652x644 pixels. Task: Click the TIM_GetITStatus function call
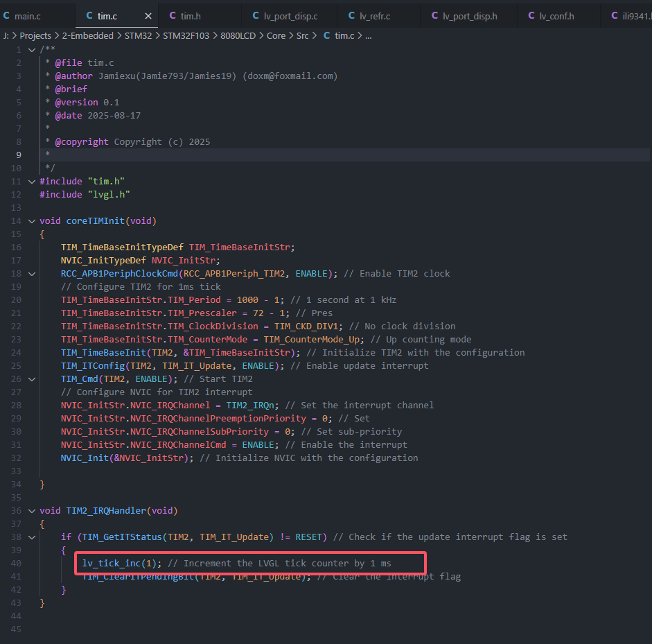coord(122,537)
